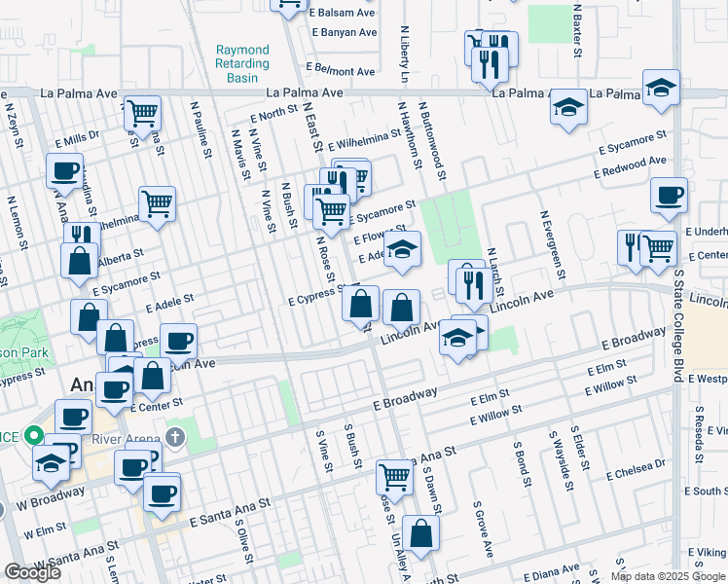The height and width of the screenshot is (584, 728).
Task: Click the shopping bag marker above E Center St west
Action: coord(152,377)
